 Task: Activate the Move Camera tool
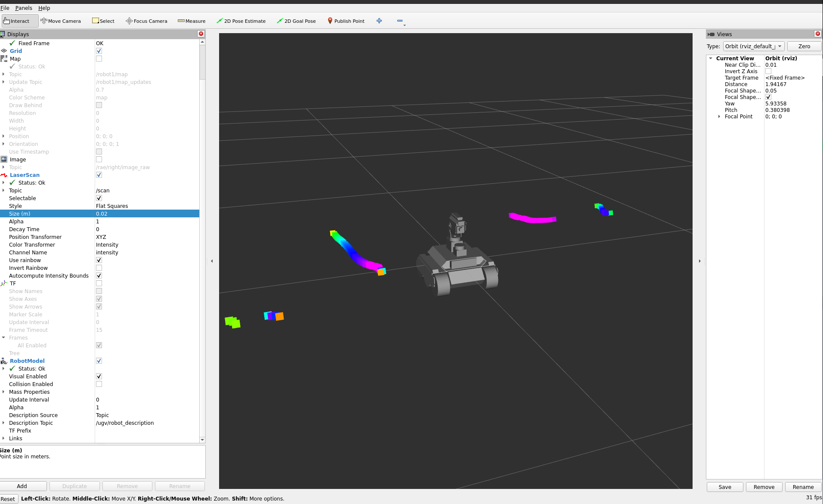coord(60,21)
